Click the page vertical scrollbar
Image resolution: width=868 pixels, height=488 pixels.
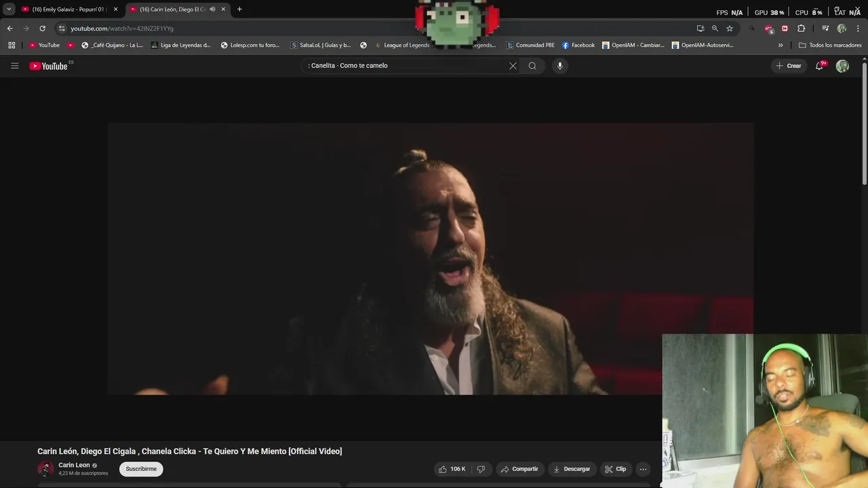[x=864, y=122]
